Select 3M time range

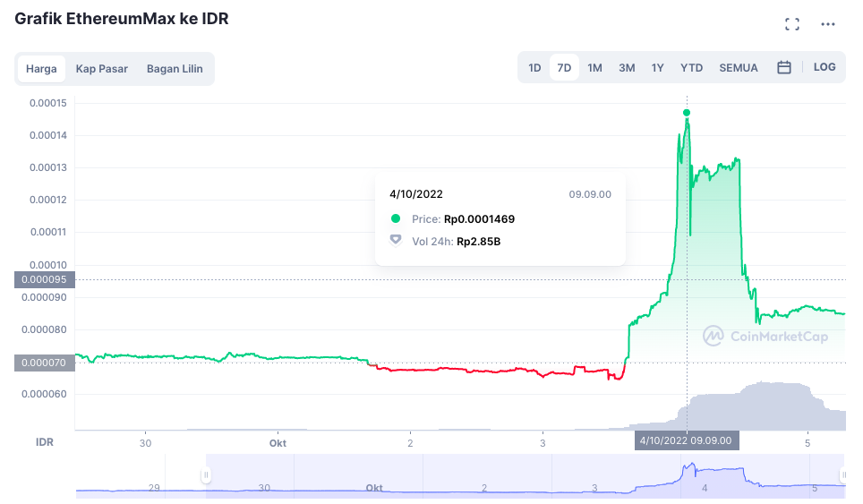point(627,68)
